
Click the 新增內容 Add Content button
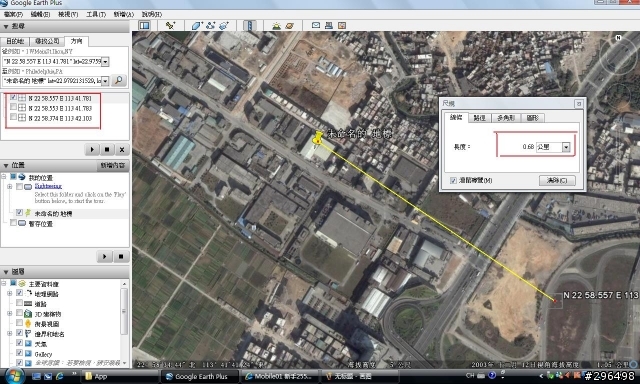coord(113,165)
